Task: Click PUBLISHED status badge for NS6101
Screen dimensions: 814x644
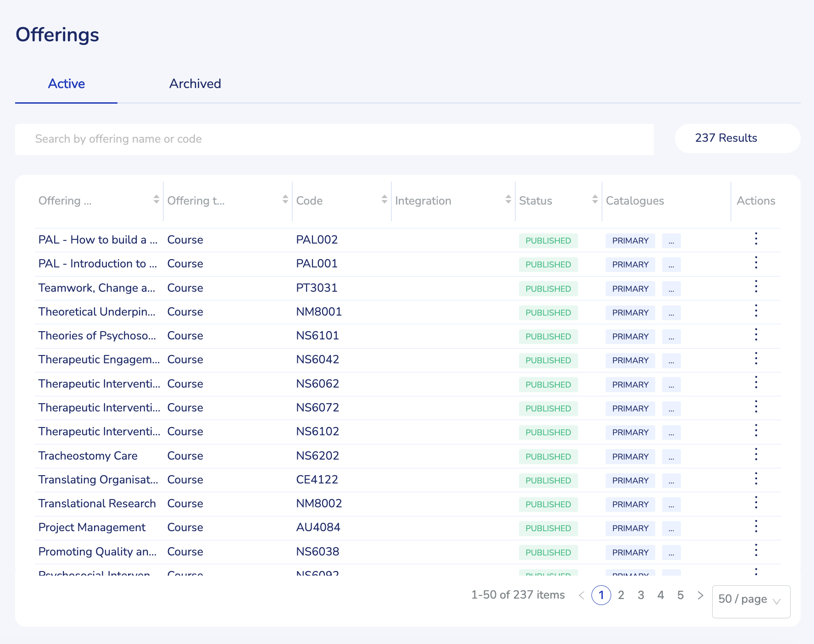Action: pos(548,337)
